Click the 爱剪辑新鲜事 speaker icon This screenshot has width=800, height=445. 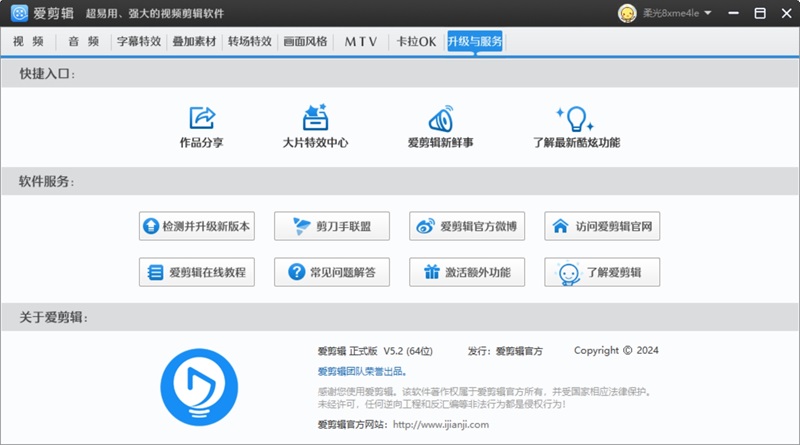tap(441, 118)
